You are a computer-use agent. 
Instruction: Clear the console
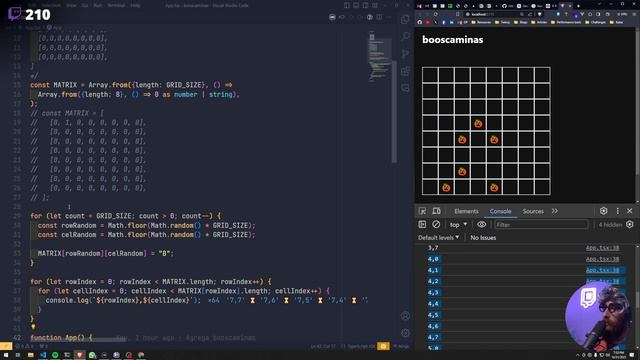coord(436,224)
